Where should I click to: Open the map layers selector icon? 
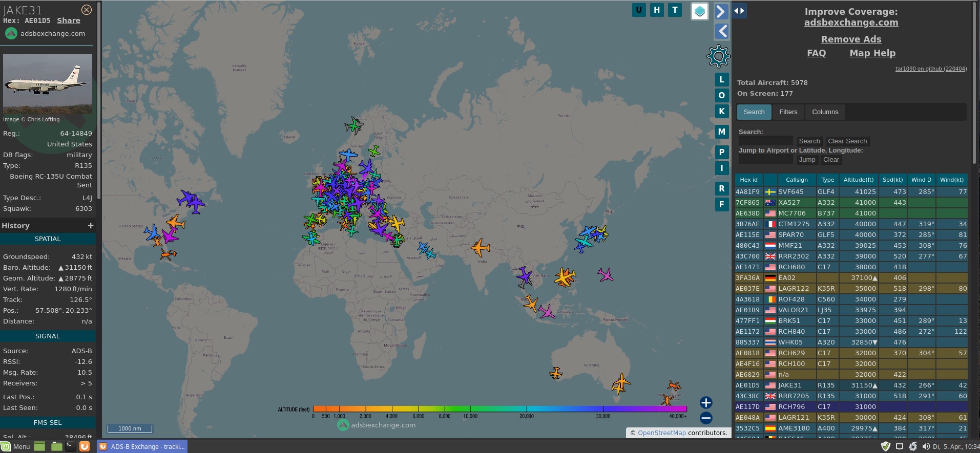(699, 11)
